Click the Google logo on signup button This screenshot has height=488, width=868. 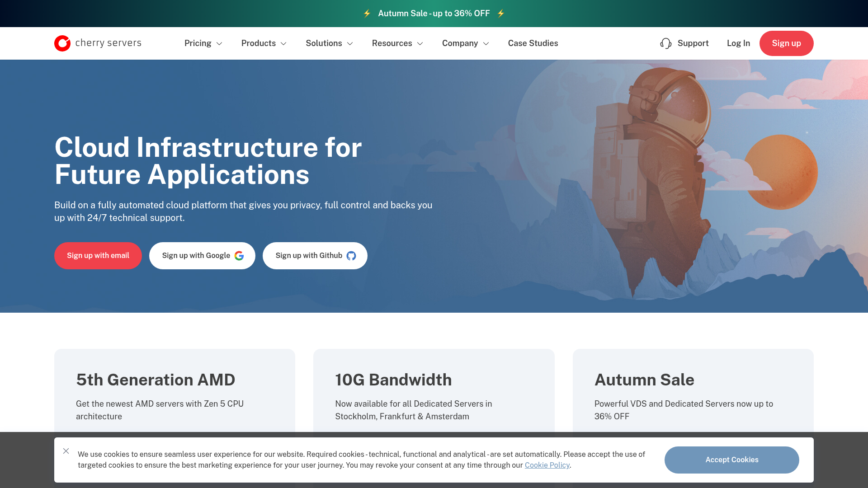pyautogui.click(x=239, y=256)
